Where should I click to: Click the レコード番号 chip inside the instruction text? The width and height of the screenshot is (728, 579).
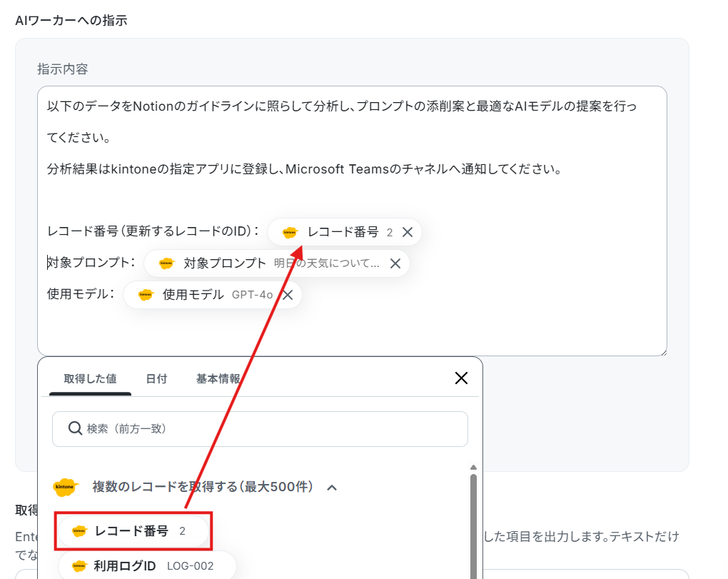click(x=345, y=232)
